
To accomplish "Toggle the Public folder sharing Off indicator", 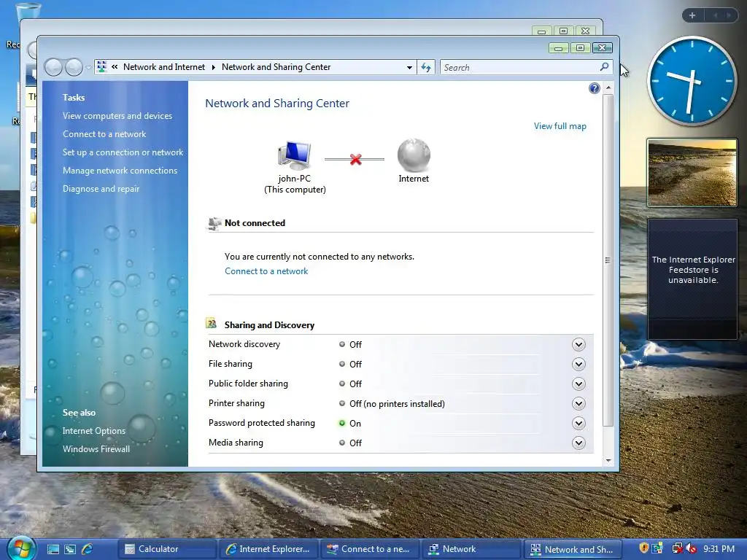I will click(x=341, y=384).
